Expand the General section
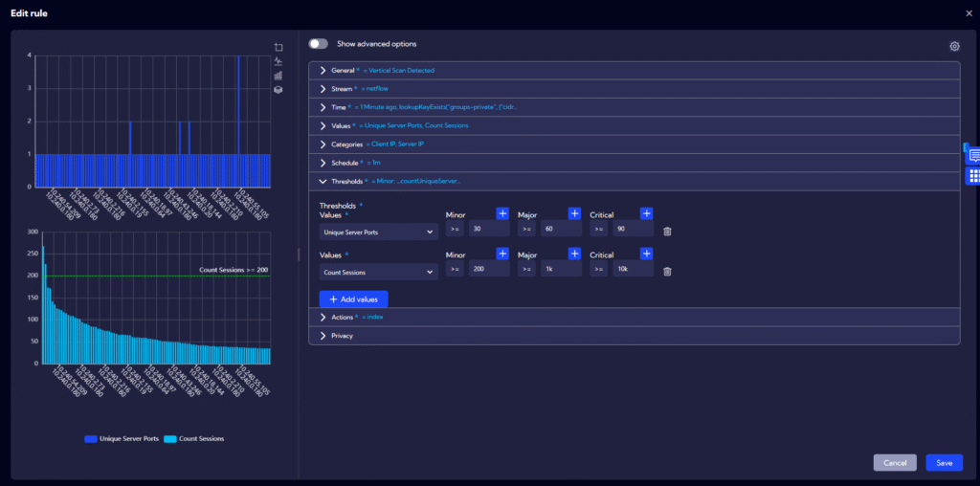The width and height of the screenshot is (980, 486). [323, 71]
